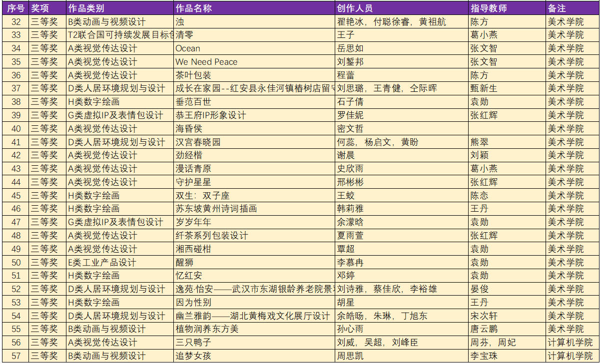The width and height of the screenshot is (603, 364).
Task: Select the teacher cell 李宝珠
Action: point(507,356)
